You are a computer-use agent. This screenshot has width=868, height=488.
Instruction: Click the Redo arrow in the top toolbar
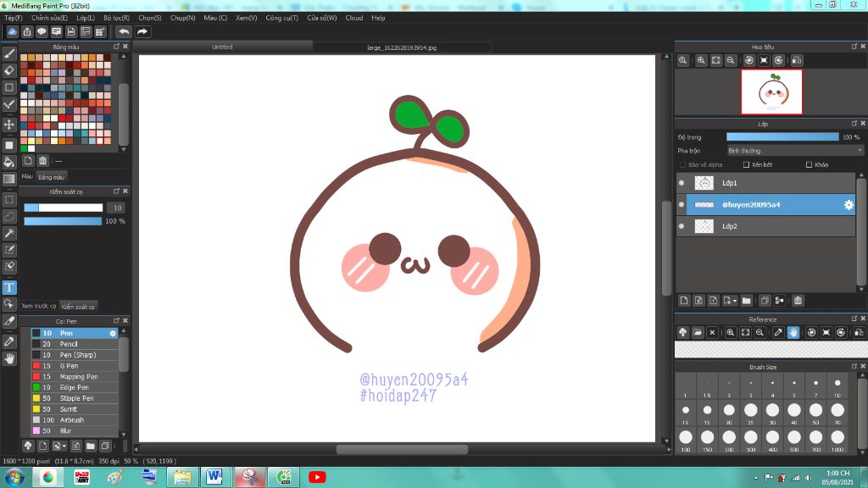[142, 31]
